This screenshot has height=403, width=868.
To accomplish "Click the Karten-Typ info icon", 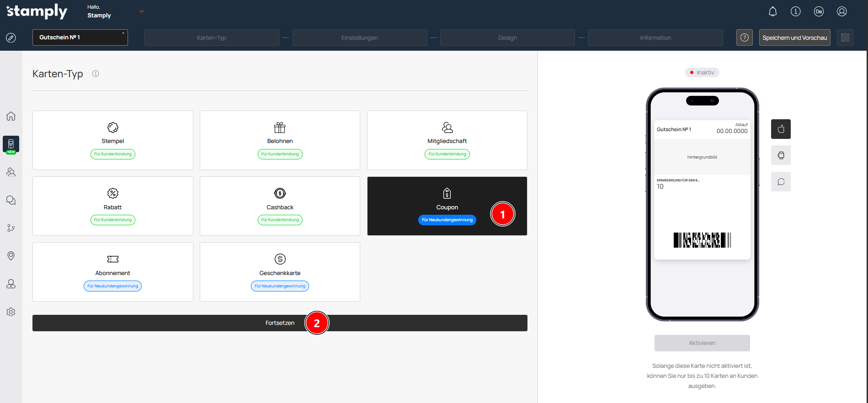I will pyautogui.click(x=96, y=74).
